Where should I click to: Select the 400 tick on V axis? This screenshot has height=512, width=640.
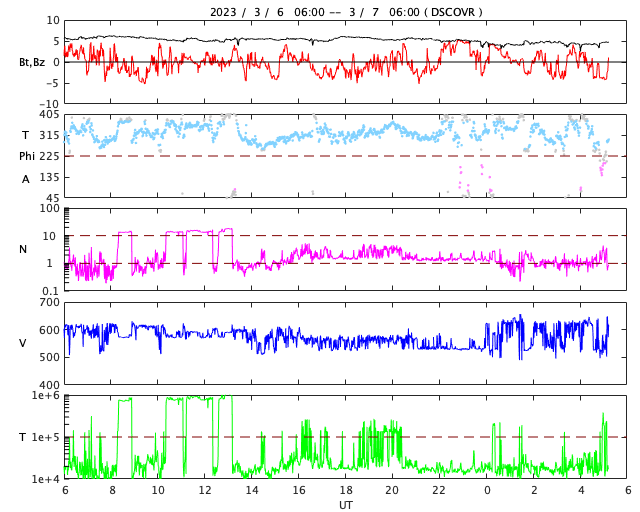pos(49,385)
